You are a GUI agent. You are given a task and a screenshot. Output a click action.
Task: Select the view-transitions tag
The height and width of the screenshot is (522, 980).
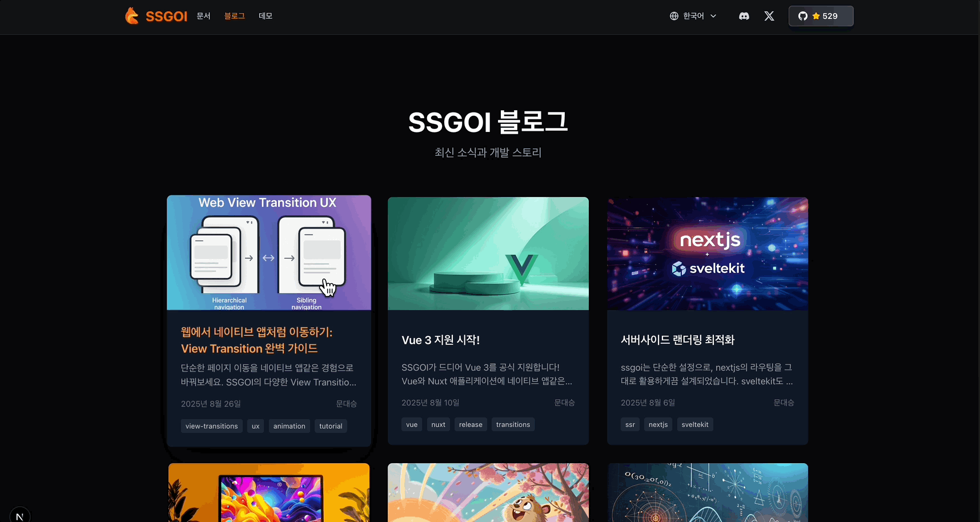211,426
